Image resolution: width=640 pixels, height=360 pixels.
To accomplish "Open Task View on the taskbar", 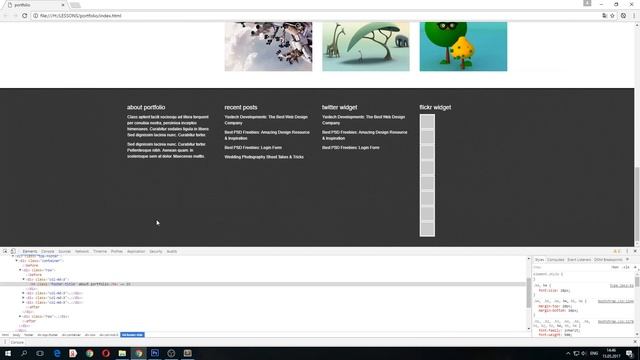I will pyautogui.click(x=40, y=353).
